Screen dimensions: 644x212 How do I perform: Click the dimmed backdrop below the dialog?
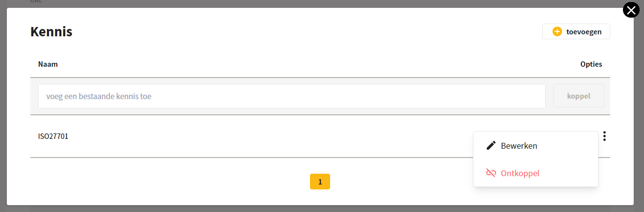pyautogui.click(x=322, y=209)
